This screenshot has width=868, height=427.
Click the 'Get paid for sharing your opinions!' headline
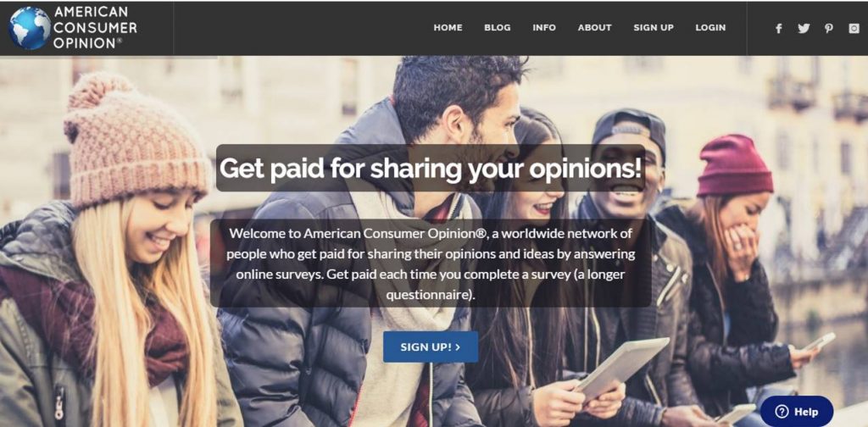pos(431,168)
